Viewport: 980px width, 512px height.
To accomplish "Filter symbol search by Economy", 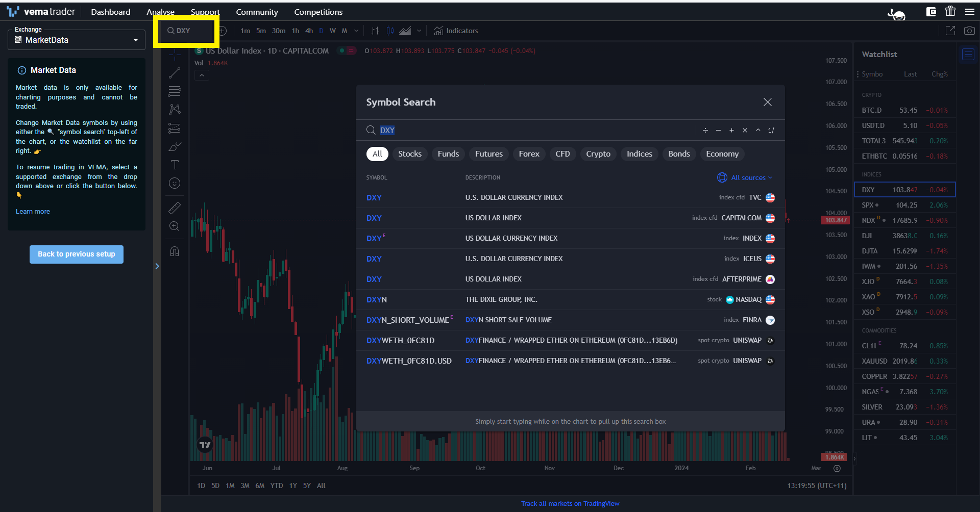I will click(722, 154).
